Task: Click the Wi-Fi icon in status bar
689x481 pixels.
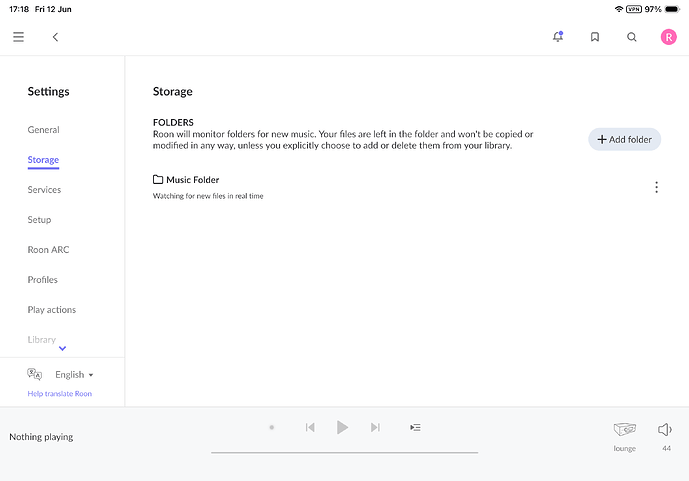Action: 619,9
